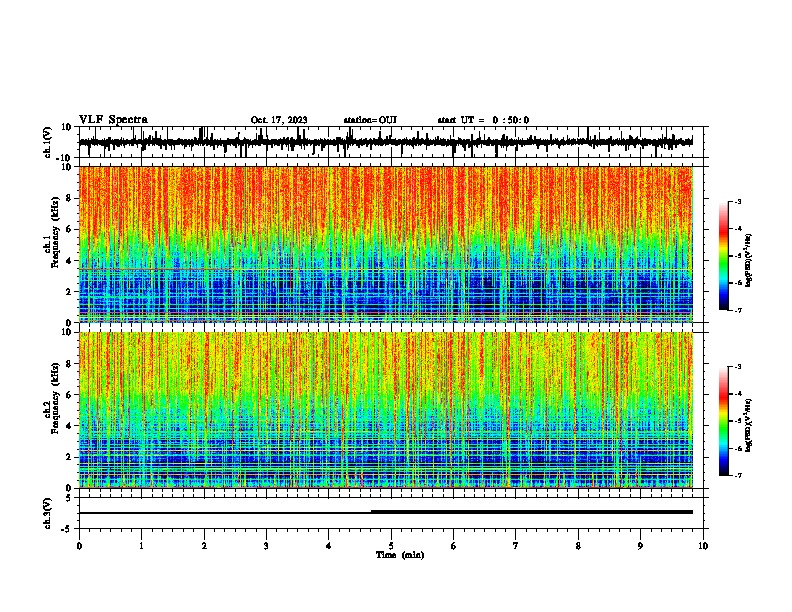Click the 'ch.1(V)' axis label

pyautogui.click(x=47, y=142)
